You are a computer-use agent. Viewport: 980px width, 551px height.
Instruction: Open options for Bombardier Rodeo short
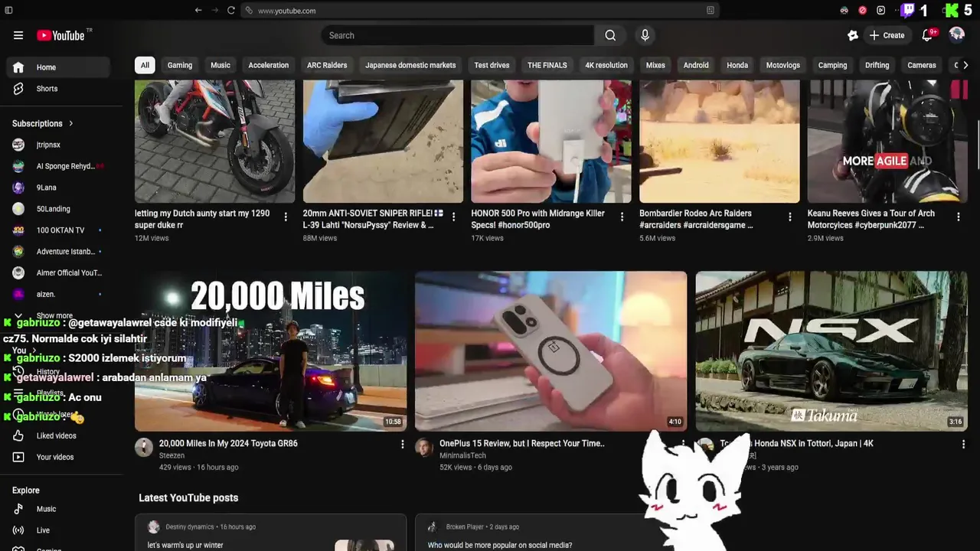pos(790,217)
